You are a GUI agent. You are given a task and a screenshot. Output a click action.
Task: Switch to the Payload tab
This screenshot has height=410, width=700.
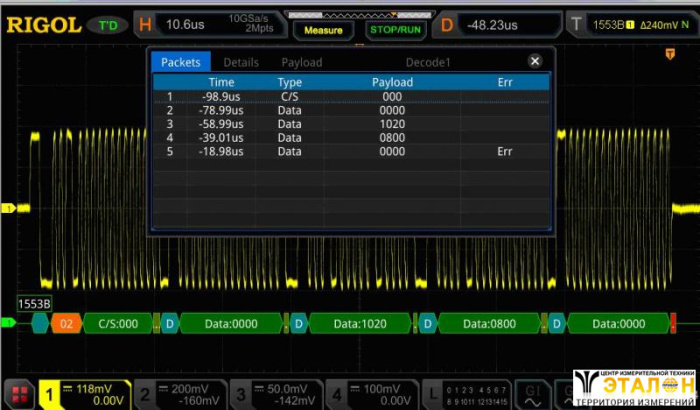[301, 62]
